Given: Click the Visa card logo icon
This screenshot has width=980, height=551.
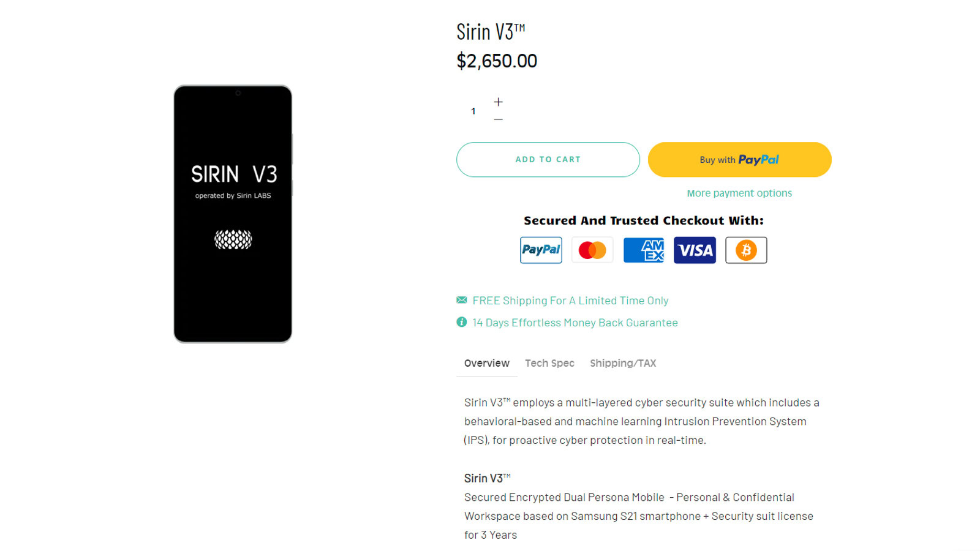Looking at the screenshot, I should 695,250.
